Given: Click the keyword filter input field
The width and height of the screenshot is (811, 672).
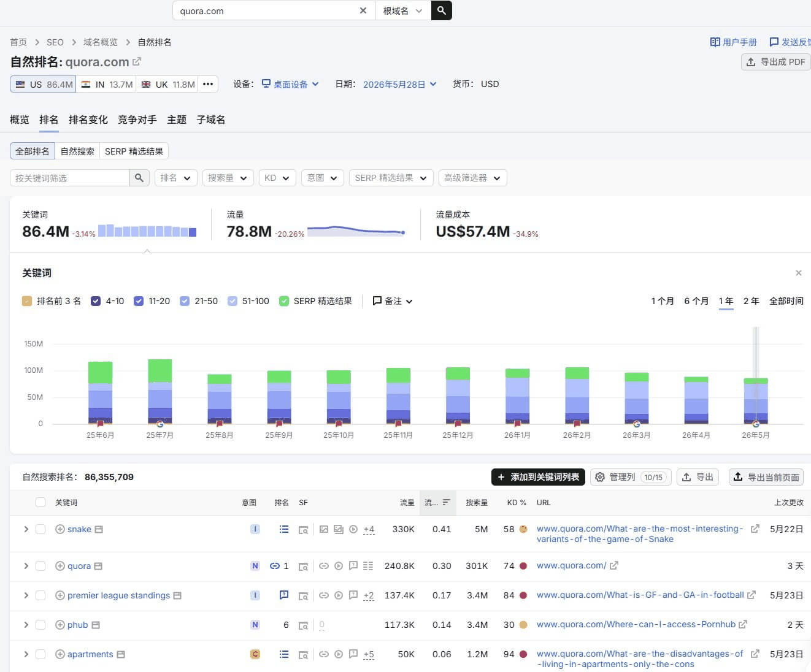Looking at the screenshot, I should tap(69, 178).
